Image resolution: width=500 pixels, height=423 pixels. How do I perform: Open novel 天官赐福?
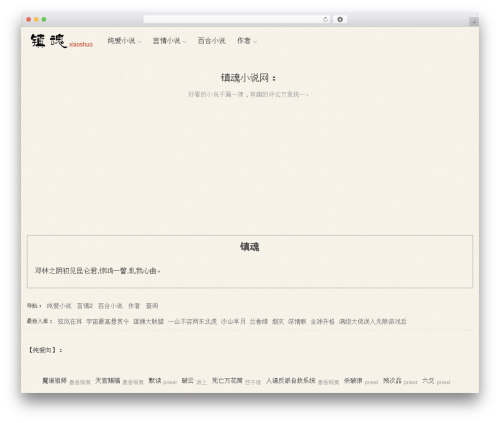point(108,380)
